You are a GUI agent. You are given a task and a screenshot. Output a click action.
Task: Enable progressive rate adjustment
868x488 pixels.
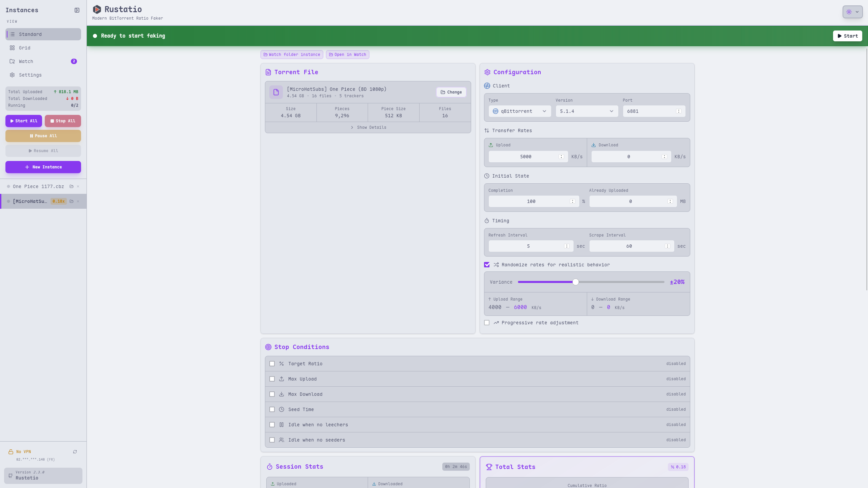coord(487,322)
